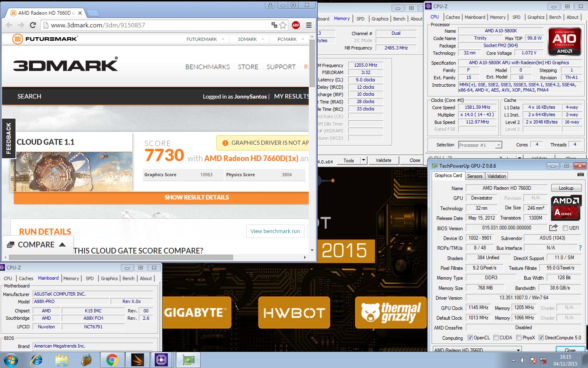Click the browser address bar URL
This screenshot has height=368, width=588.
(x=98, y=25)
